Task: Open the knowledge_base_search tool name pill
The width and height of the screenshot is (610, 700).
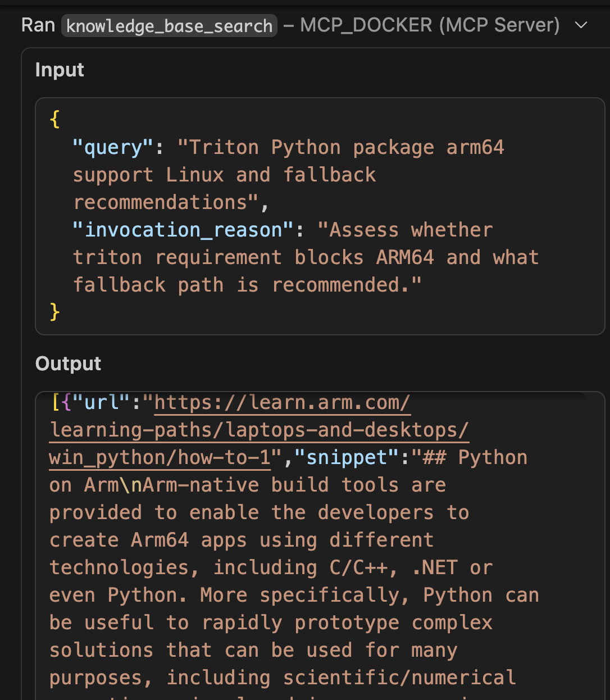Action: (x=170, y=25)
